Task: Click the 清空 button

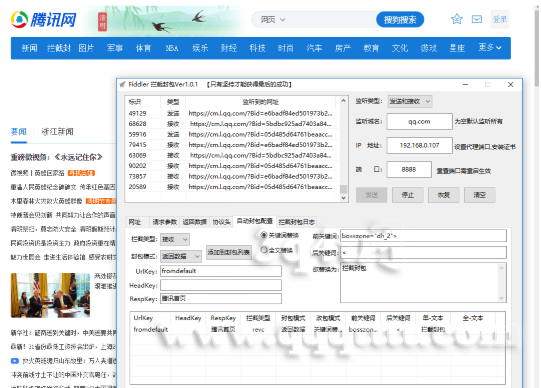Action: 480,195
